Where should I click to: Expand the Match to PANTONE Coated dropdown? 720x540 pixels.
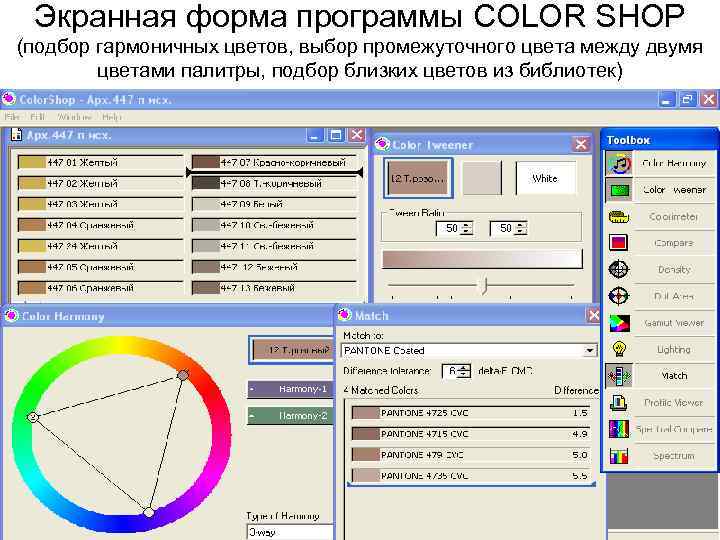(x=590, y=351)
